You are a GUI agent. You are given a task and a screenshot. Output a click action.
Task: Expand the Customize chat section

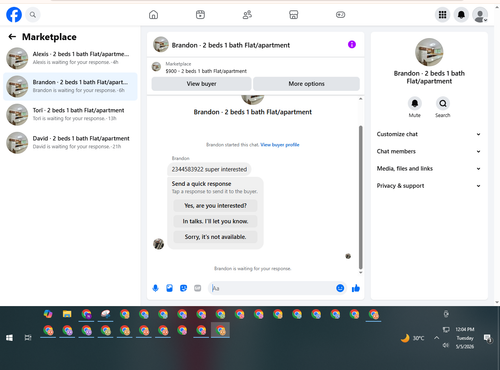click(x=429, y=134)
